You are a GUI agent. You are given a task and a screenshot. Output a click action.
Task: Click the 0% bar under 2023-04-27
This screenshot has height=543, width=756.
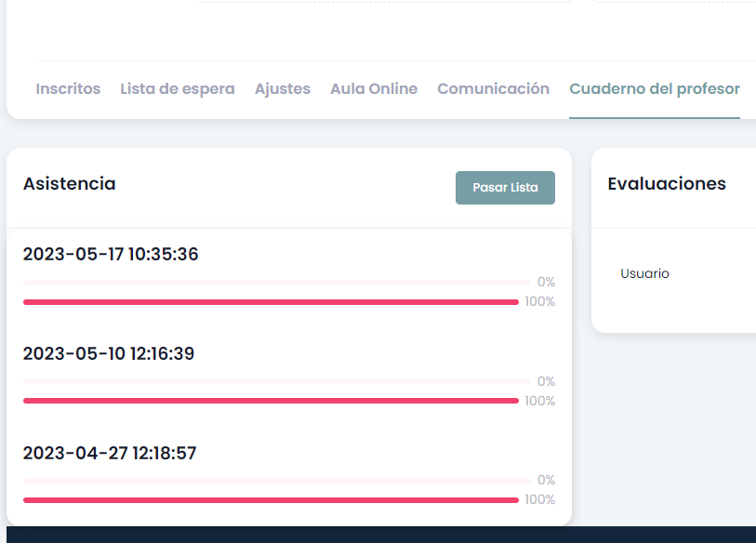pos(276,480)
